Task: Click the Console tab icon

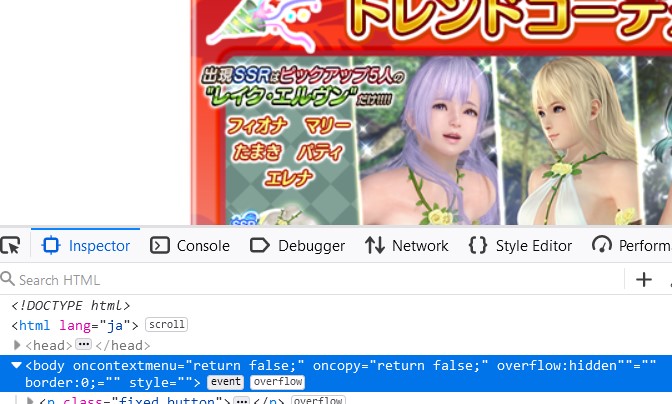Action: point(160,245)
